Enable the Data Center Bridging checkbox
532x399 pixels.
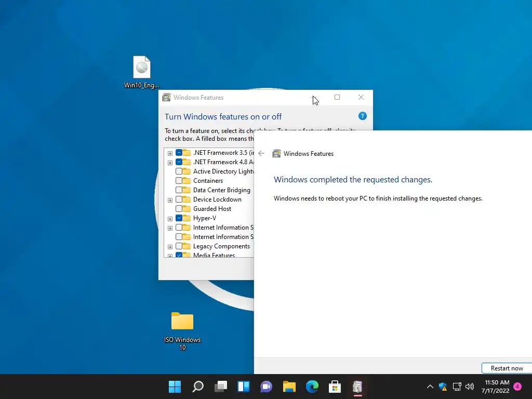179,190
